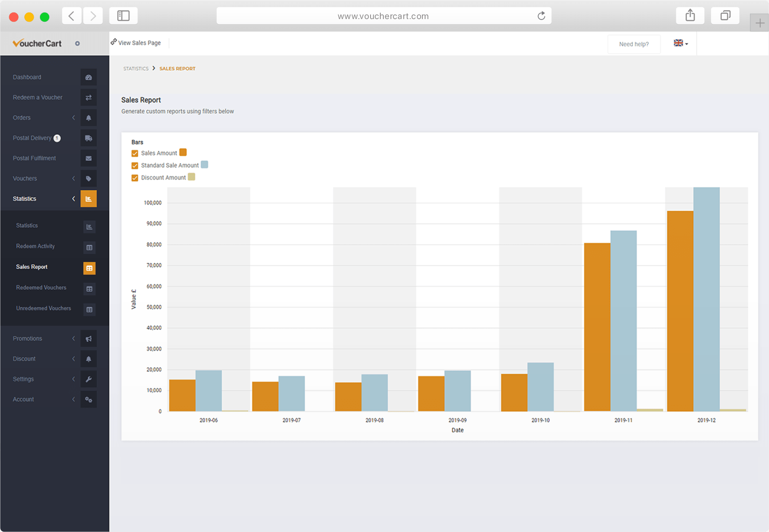Click the Statistics bar chart icon
The height and width of the screenshot is (532, 769).
(x=89, y=199)
